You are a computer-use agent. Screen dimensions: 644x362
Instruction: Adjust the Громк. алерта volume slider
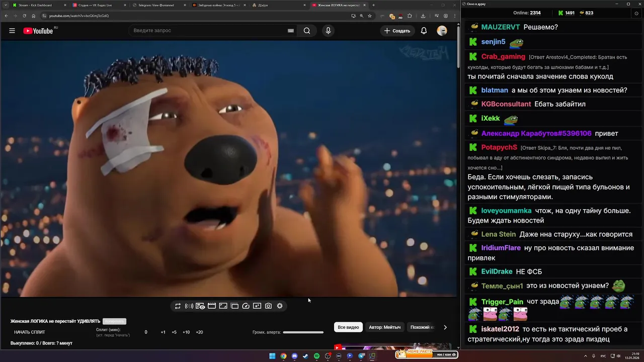(x=303, y=332)
